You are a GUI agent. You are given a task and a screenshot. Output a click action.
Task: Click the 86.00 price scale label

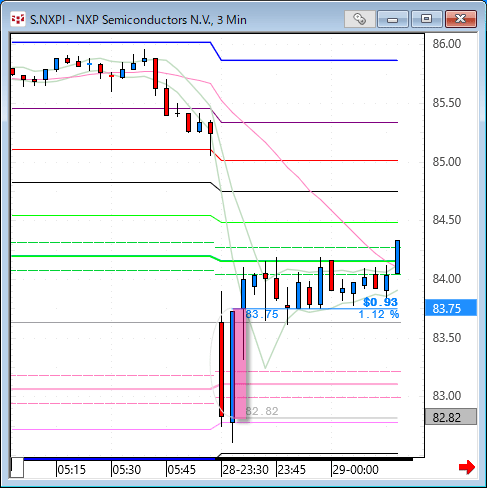447,44
